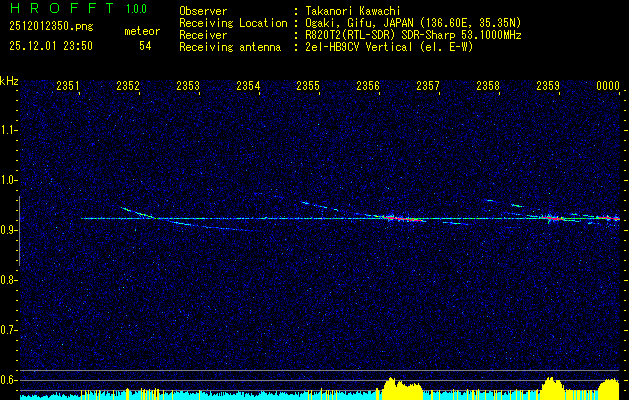The width and height of the screenshot is (629, 400).
Task: Click the 2359 time marker
Action: click(548, 85)
